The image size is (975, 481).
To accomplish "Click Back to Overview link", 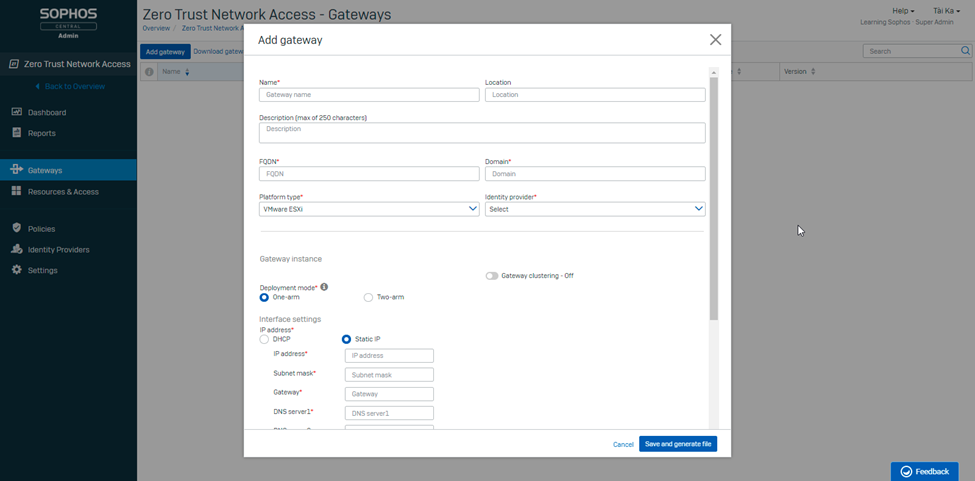I will click(75, 86).
